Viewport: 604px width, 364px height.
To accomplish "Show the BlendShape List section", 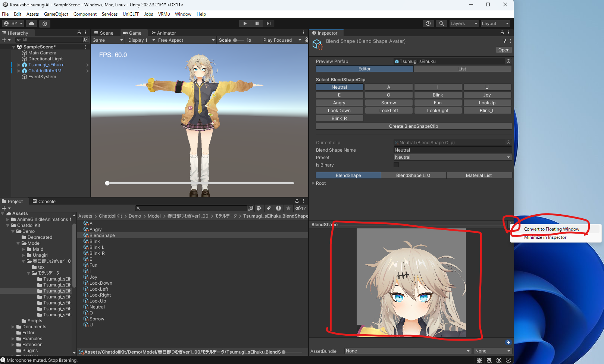I will point(413,175).
